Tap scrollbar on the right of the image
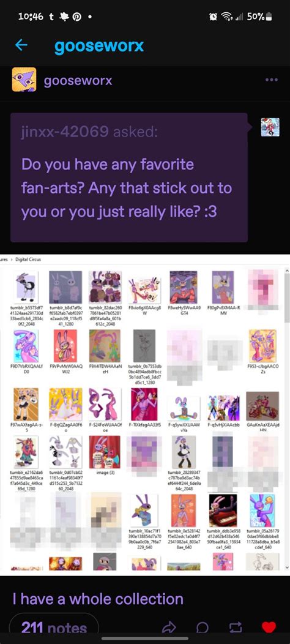290x644 pixels. [x=287, y=415]
